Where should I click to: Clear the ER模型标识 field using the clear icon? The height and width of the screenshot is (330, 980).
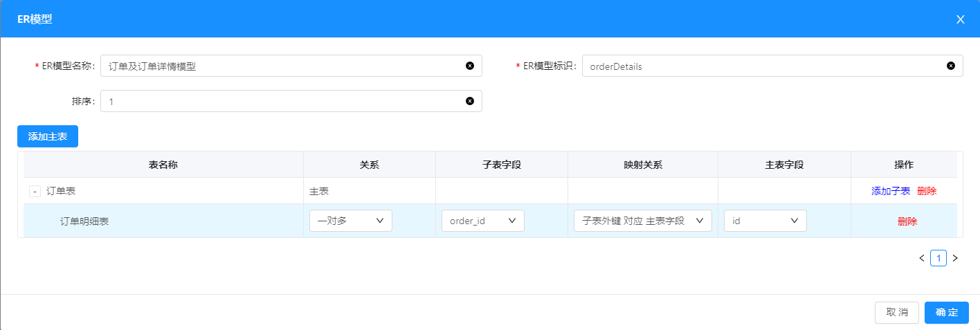tap(950, 66)
